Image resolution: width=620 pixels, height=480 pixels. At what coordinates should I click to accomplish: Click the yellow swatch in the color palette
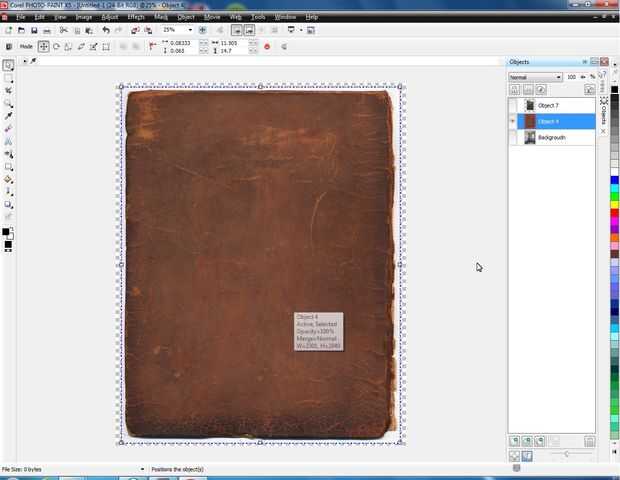pyautogui.click(x=614, y=205)
